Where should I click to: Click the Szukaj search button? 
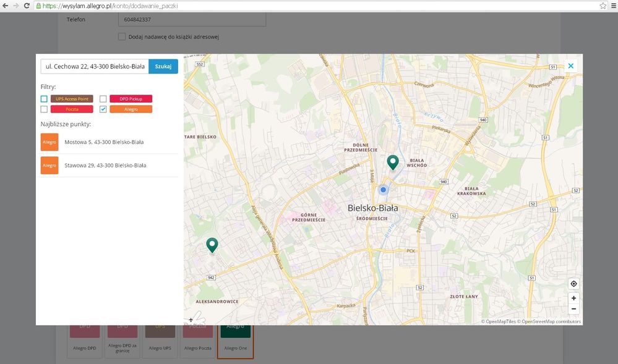163,67
